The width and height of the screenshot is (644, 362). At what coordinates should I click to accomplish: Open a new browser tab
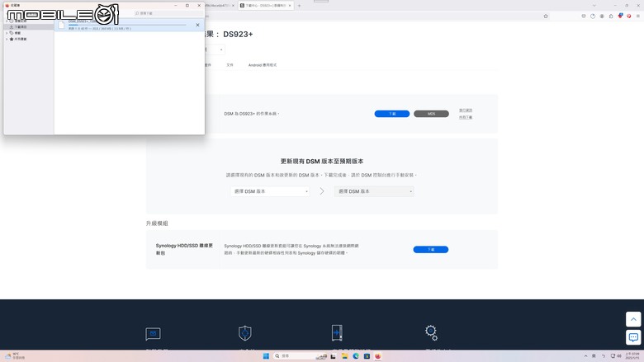[x=299, y=6]
